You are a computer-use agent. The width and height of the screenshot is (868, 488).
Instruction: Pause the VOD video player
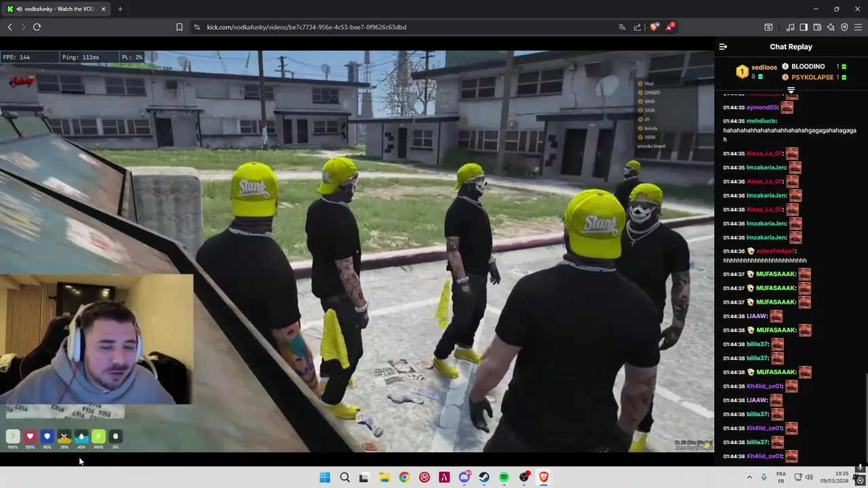click(357, 251)
